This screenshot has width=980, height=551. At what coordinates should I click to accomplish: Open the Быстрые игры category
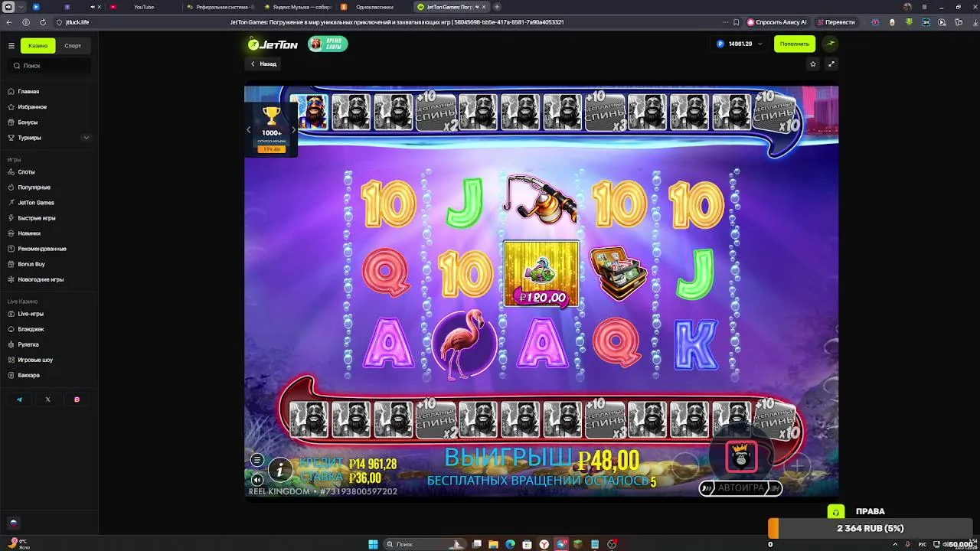click(37, 218)
